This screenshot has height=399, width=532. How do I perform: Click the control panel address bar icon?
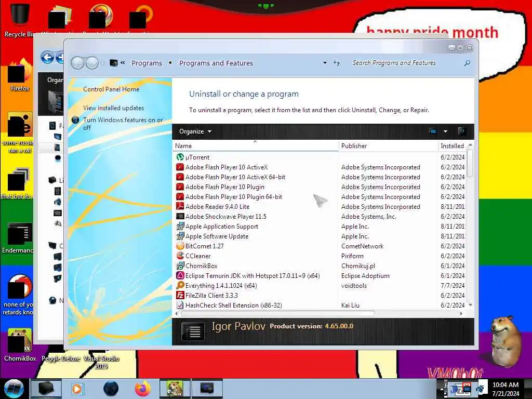pyautogui.click(x=114, y=63)
